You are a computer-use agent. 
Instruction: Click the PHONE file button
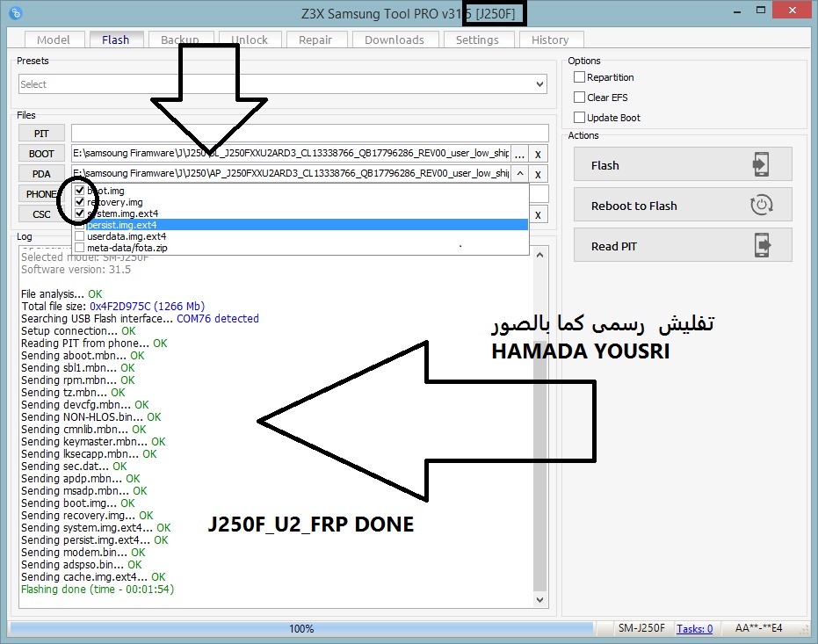42,194
